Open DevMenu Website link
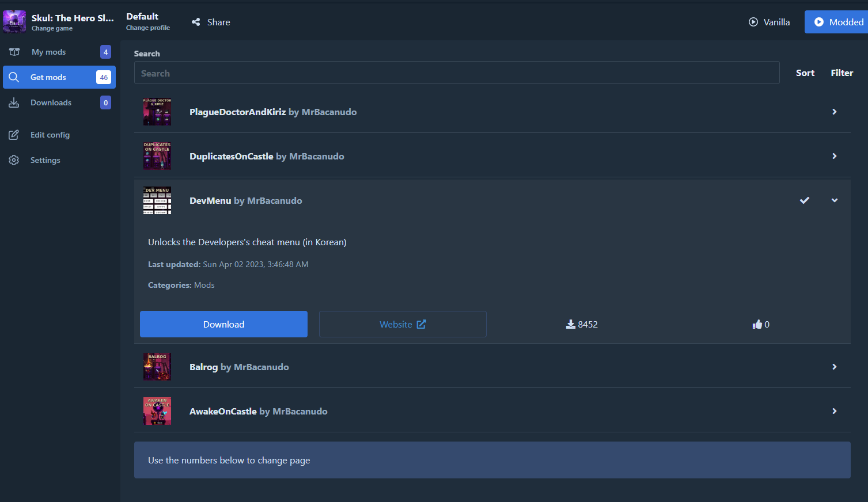Screen dimensions: 868x502 click(x=403, y=324)
